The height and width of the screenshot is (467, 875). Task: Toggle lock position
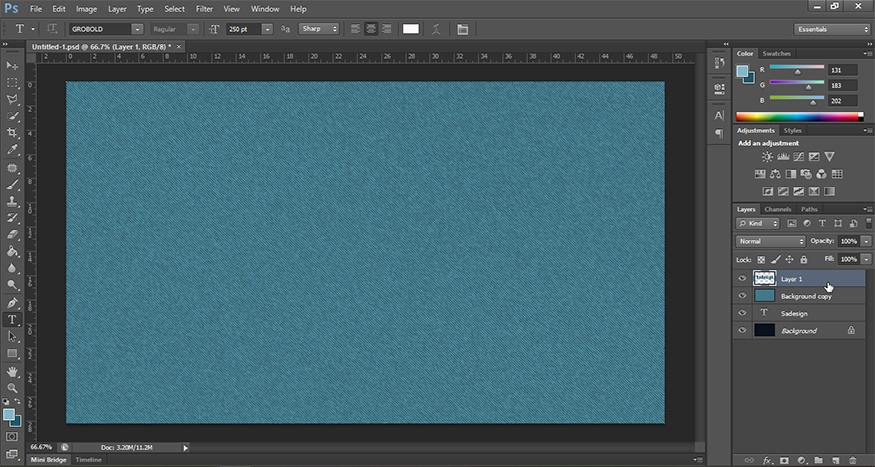pos(790,259)
